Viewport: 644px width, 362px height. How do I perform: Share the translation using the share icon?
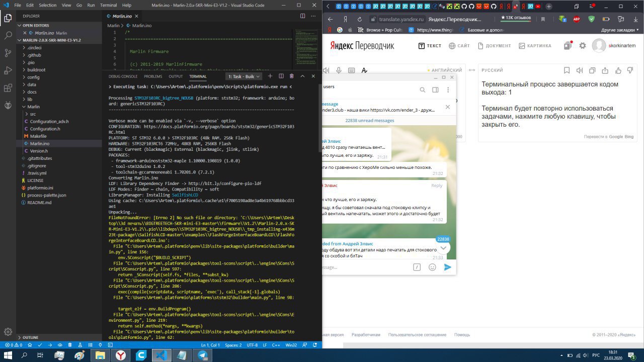(605, 70)
